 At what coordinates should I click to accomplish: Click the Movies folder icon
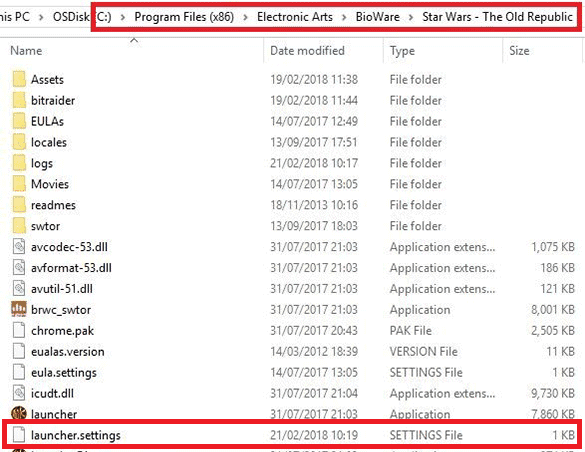(x=19, y=183)
